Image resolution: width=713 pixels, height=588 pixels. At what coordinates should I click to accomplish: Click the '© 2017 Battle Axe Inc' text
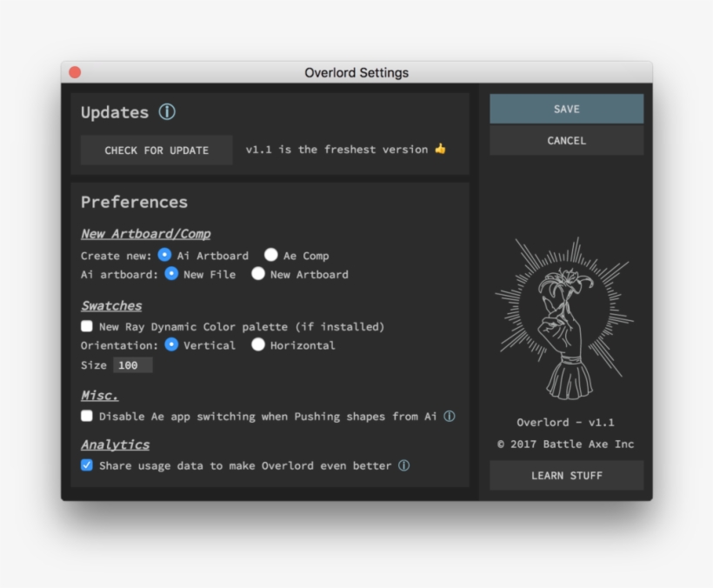565,444
